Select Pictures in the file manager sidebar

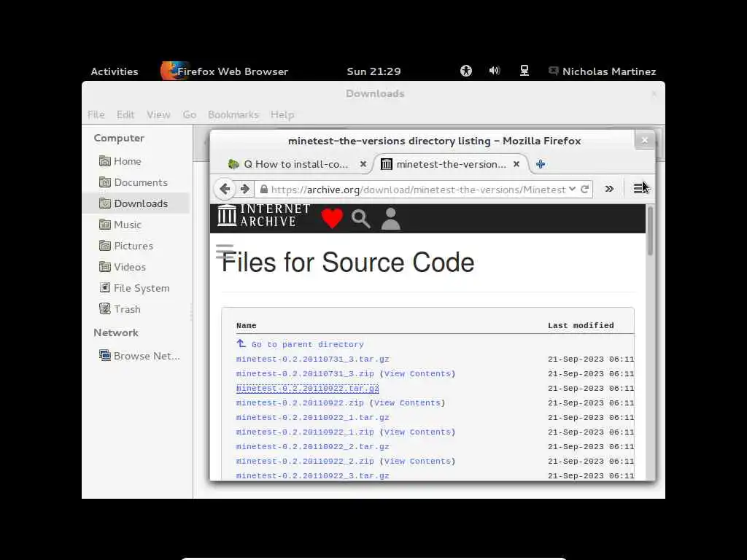pos(136,246)
